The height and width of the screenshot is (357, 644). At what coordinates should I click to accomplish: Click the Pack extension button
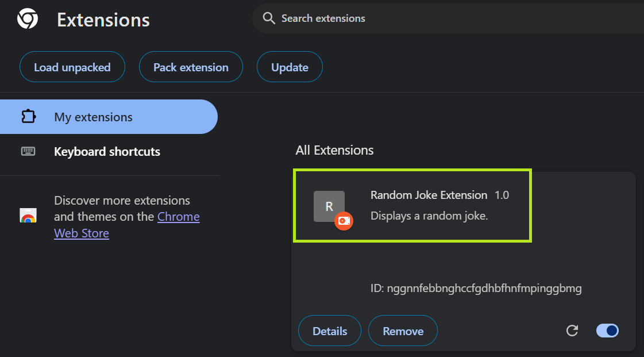[x=191, y=67]
